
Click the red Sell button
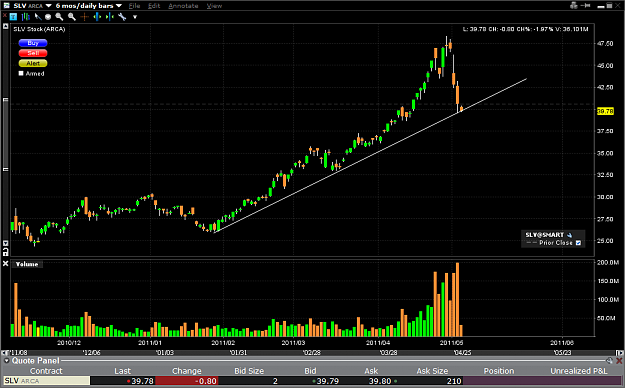tap(33, 53)
